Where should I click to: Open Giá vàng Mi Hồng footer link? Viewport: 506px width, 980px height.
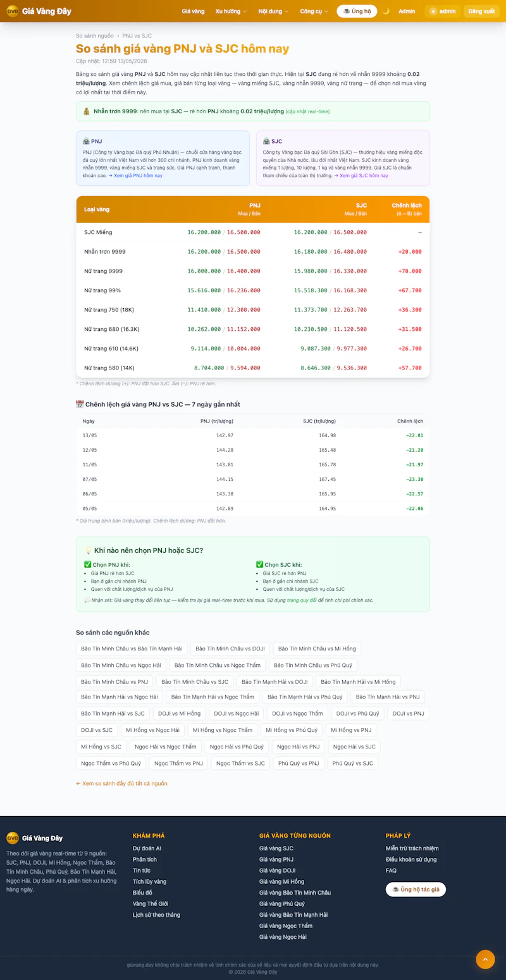tap(281, 881)
